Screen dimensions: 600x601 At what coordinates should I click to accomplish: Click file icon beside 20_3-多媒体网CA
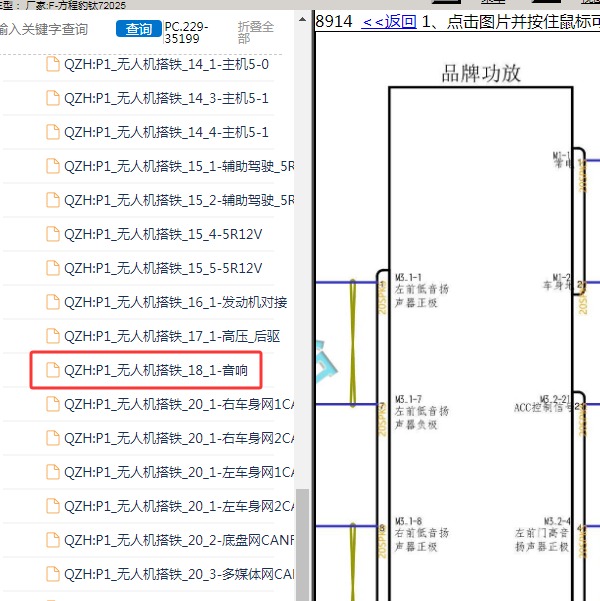click(x=53, y=574)
